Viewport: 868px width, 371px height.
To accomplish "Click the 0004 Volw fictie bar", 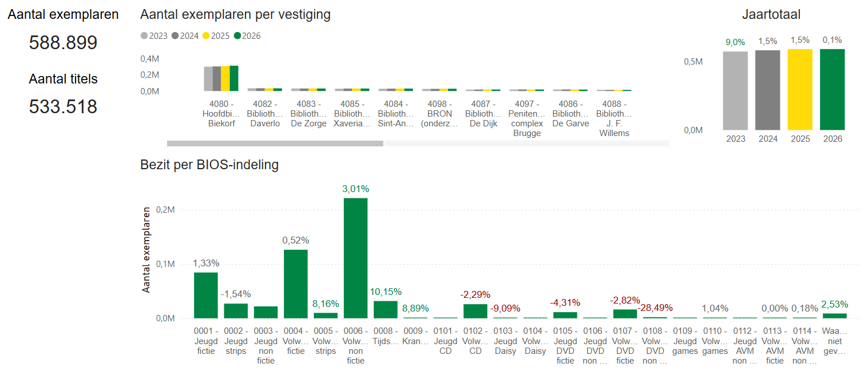I will click(x=296, y=284).
